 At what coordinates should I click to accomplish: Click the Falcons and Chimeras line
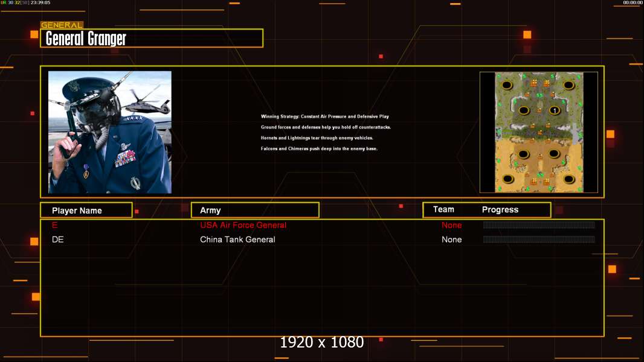pyautogui.click(x=319, y=148)
